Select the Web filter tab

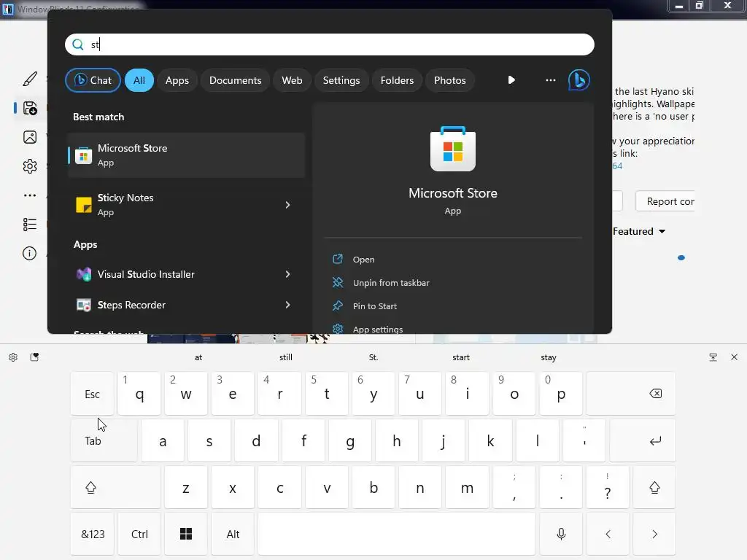(x=292, y=80)
